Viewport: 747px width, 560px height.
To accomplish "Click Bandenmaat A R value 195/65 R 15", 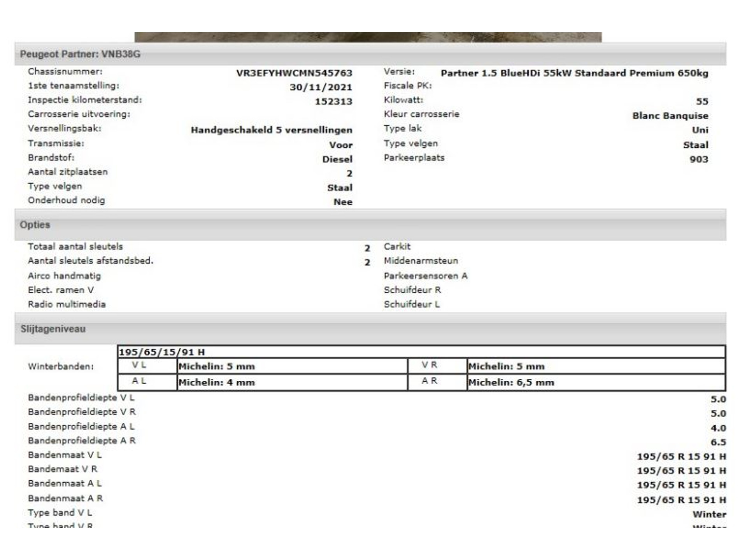I will [681, 500].
